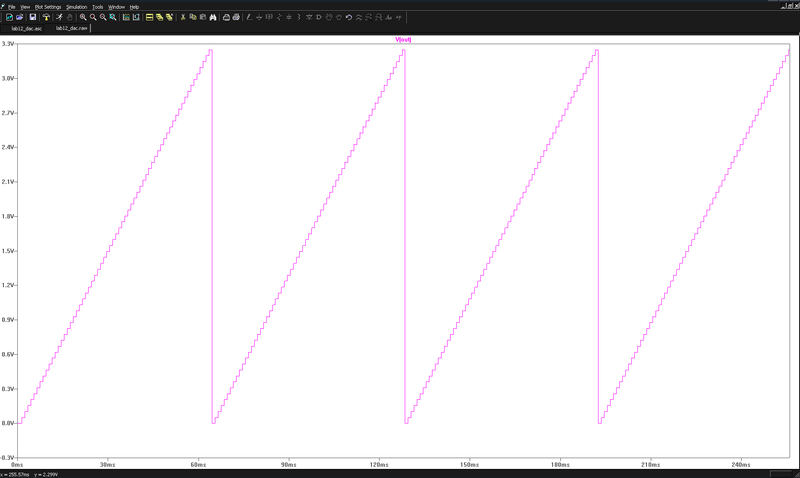Screen dimensions: 800x478
Task: Click the Paste toolbar icon
Action: pos(203,17)
